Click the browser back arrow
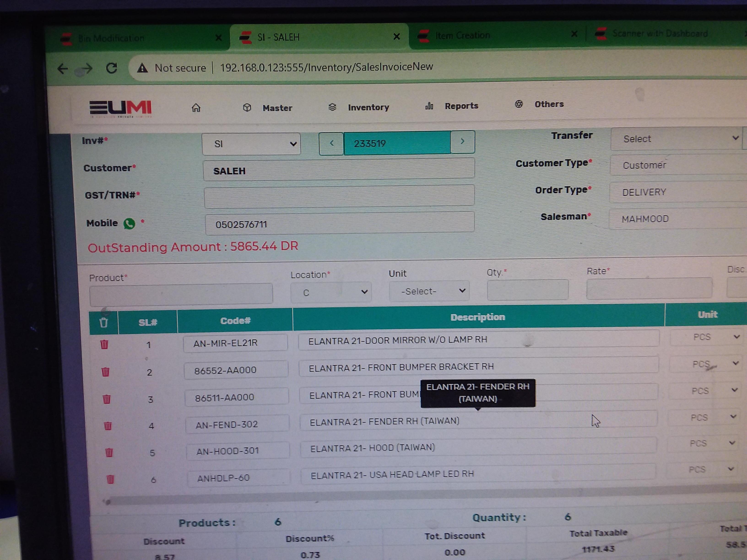 (x=63, y=69)
